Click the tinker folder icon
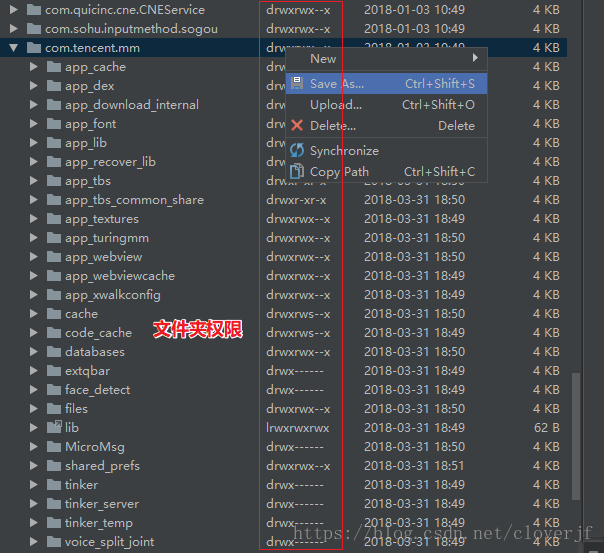The image size is (604, 553). (54, 484)
